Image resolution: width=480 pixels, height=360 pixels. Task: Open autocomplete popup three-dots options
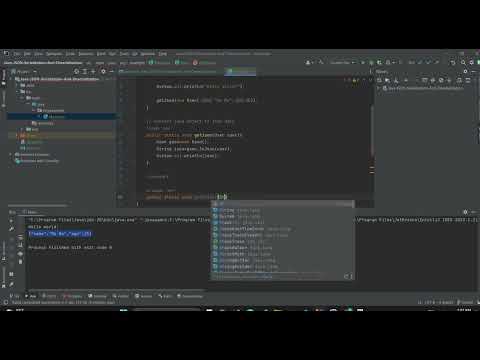(351, 276)
